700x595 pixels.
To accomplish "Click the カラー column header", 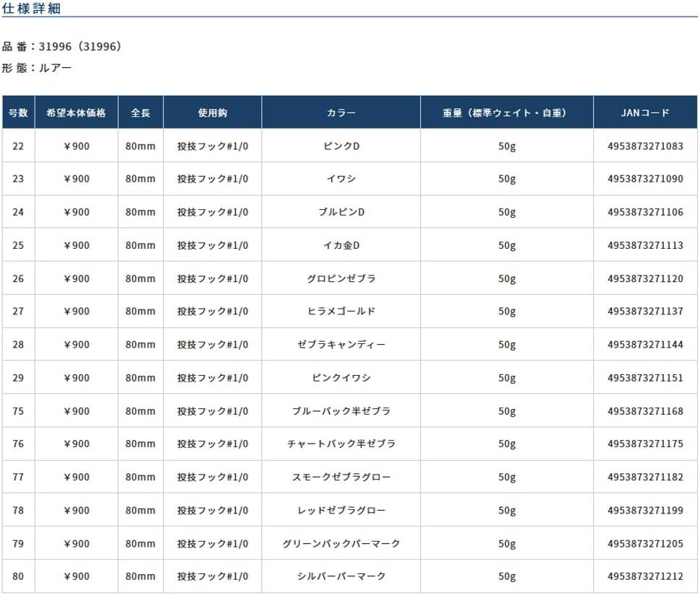I will (x=341, y=113).
